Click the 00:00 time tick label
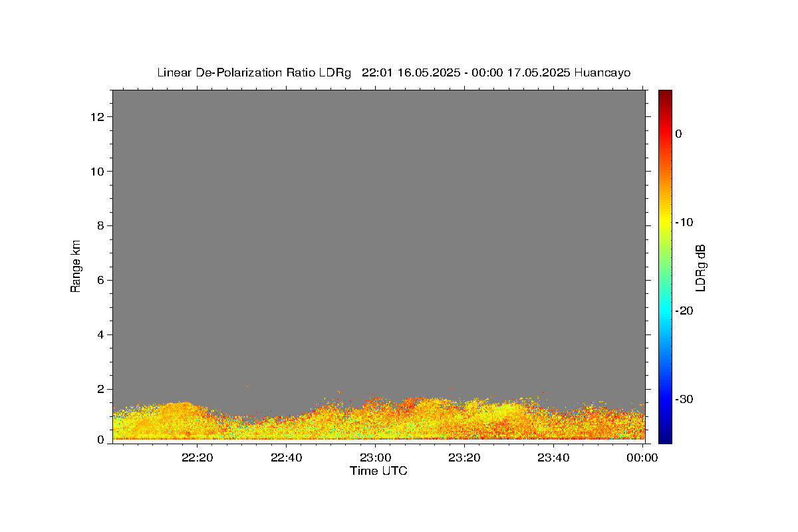 pos(642,458)
